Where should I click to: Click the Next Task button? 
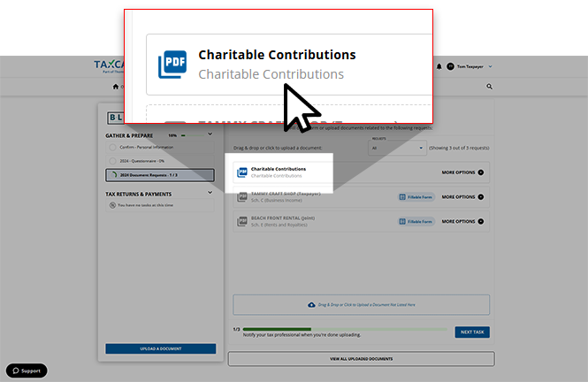click(472, 332)
